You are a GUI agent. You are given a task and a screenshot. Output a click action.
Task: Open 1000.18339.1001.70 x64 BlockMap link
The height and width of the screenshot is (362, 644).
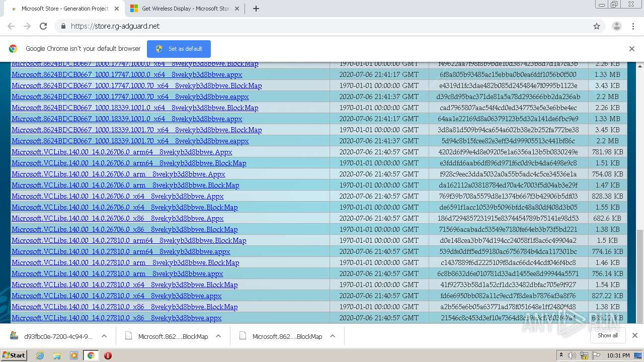coord(136,130)
